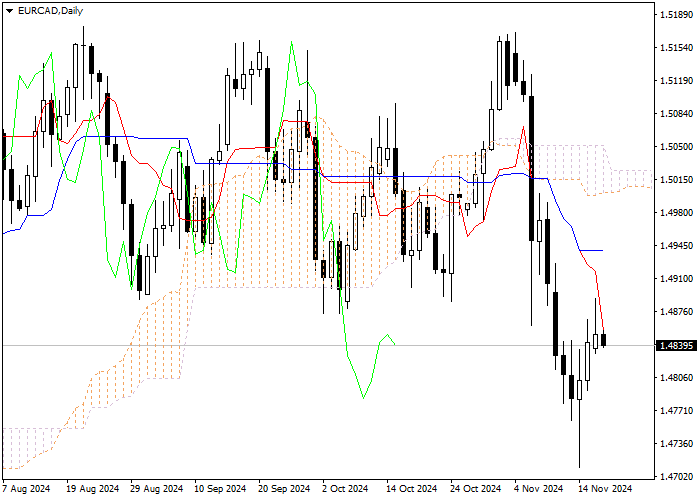The image size is (700, 500).
Task: Select price level 1.50150 on scale
Action: point(677,180)
